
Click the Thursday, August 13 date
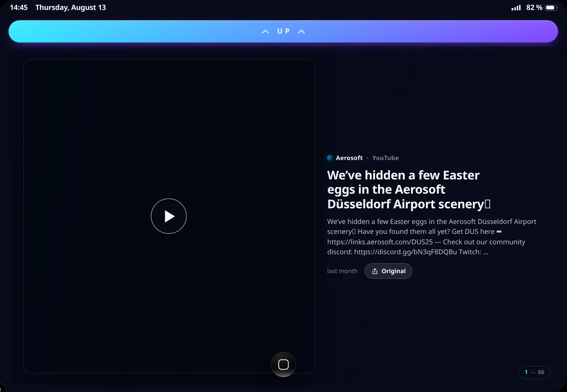tap(70, 8)
